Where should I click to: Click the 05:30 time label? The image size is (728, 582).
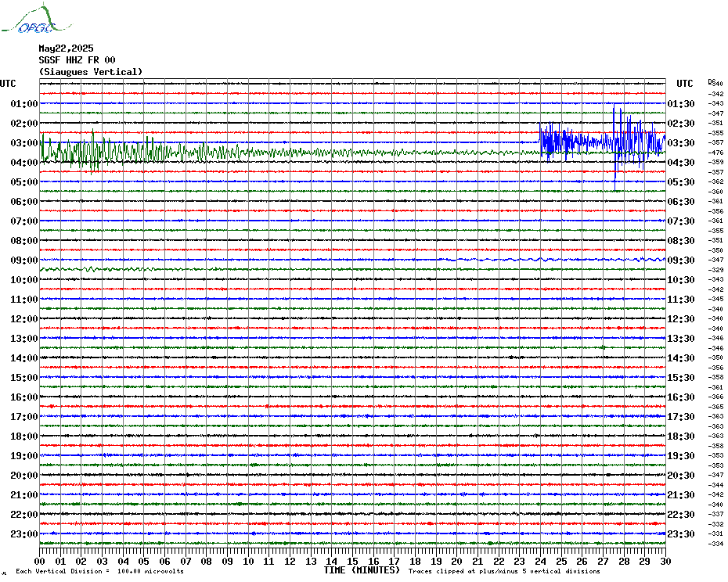point(681,182)
